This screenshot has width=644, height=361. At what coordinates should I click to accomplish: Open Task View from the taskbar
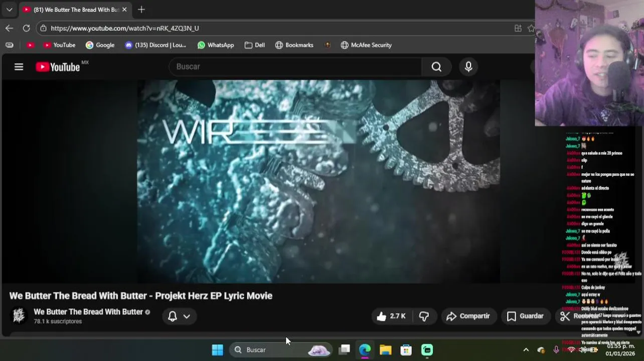tap(344, 349)
